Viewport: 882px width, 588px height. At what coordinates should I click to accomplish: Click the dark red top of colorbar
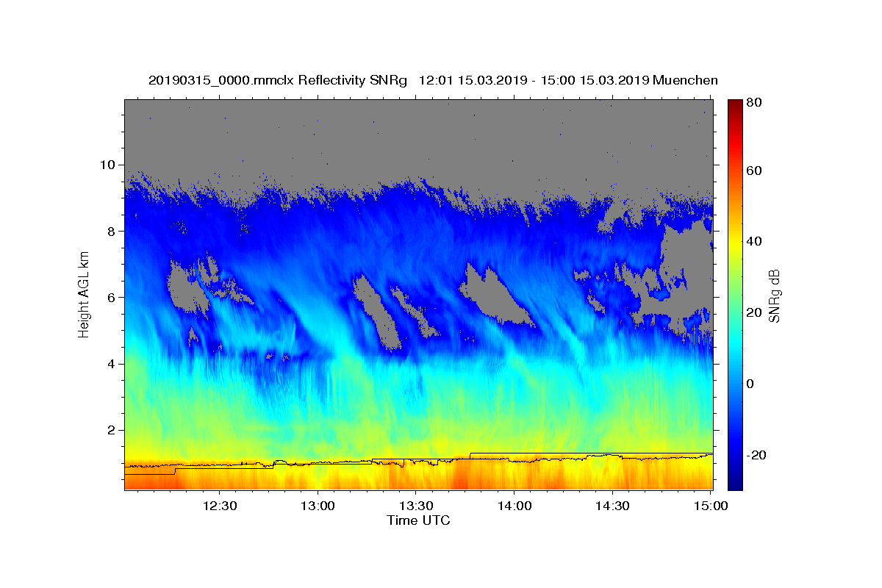(x=735, y=105)
